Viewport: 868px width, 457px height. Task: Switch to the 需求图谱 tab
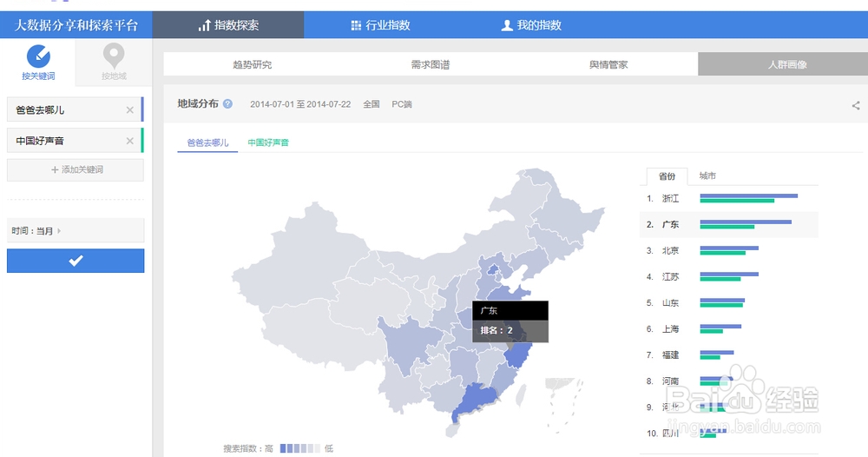point(431,64)
